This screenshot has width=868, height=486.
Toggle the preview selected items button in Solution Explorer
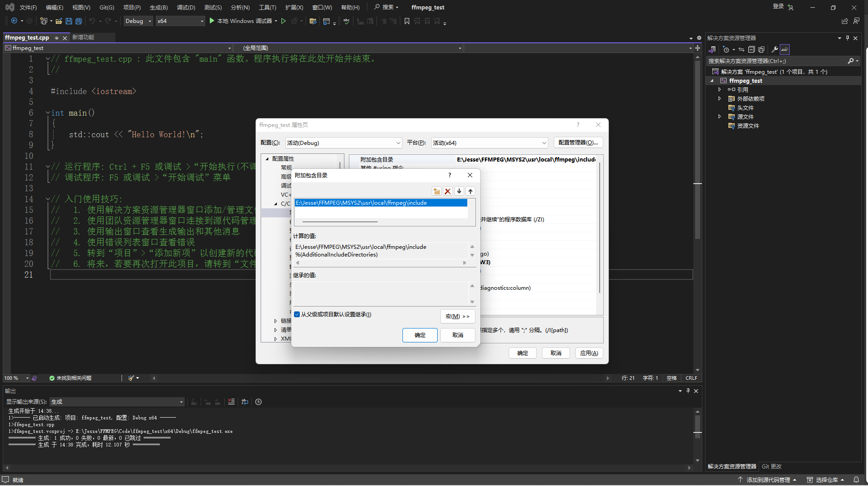click(785, 49)
